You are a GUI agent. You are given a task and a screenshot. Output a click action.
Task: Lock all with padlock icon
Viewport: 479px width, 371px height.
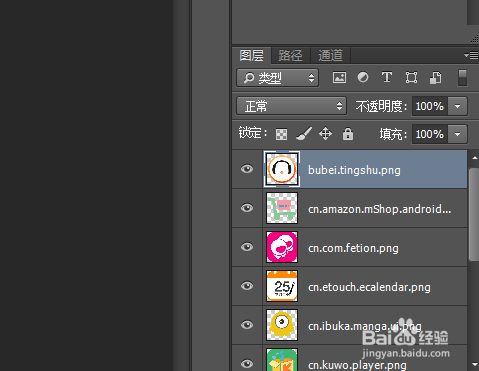click(x=348, y=134)
